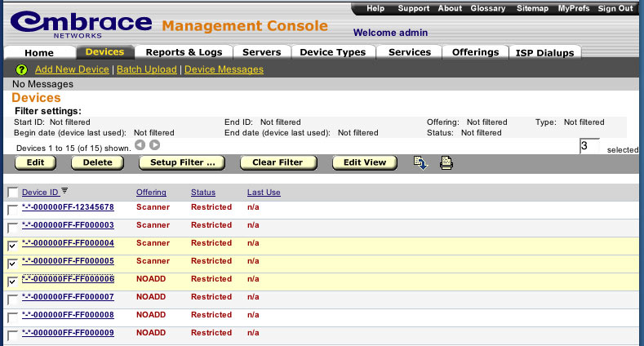Image resolution: width=644 pixels, height=346 pixels.
Task: Open the Device Messages link
Action: point(224,69)
